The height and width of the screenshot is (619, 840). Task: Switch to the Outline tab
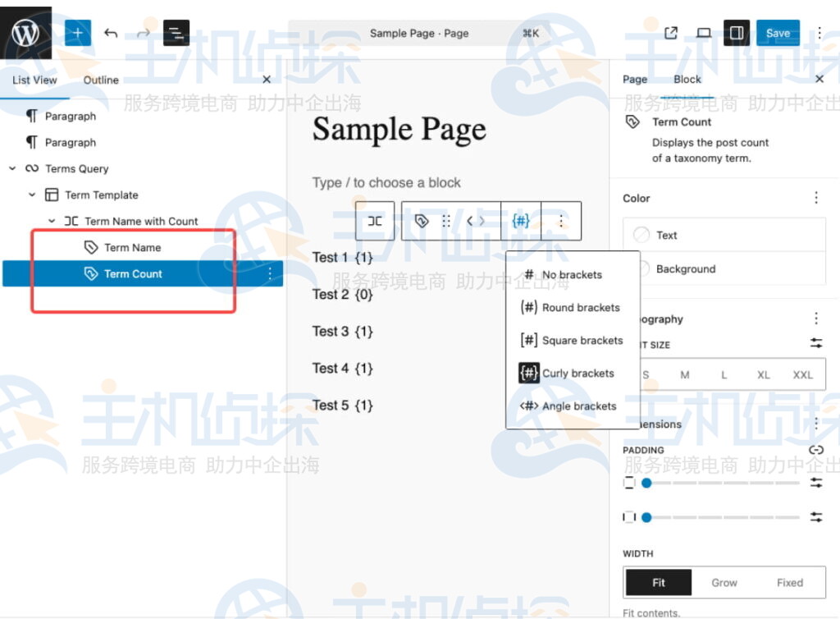click(x=101, y=80)
